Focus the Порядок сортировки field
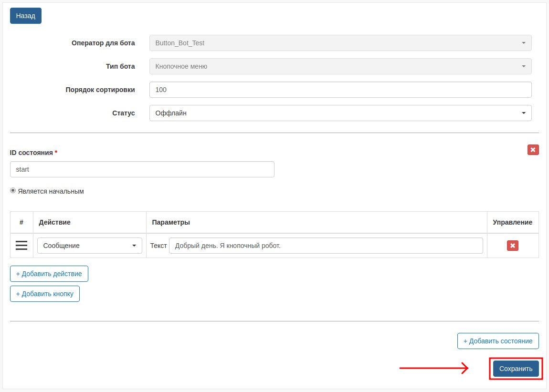This screenshot has width=549, height=392. 340,90
